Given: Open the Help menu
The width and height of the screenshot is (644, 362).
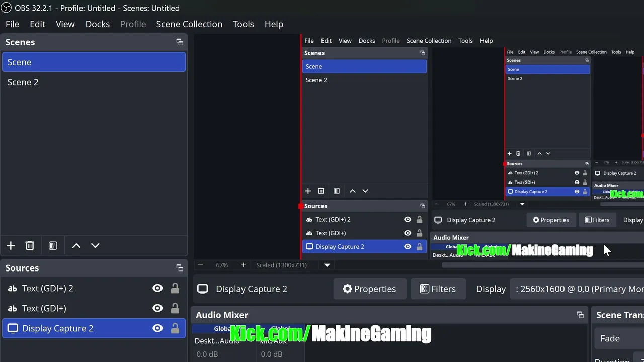Looking at the screenshot, I should point(274,24).
